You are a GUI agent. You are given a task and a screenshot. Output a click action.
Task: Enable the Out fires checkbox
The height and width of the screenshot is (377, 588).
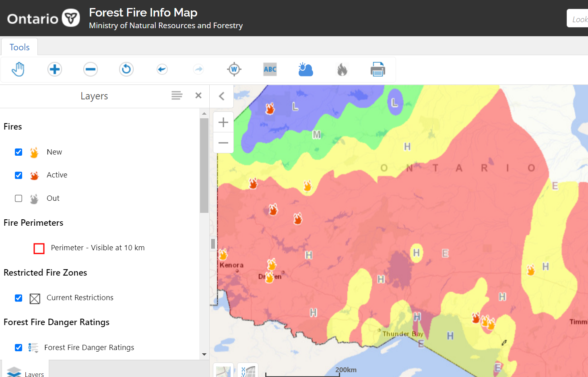pos(19,198)
